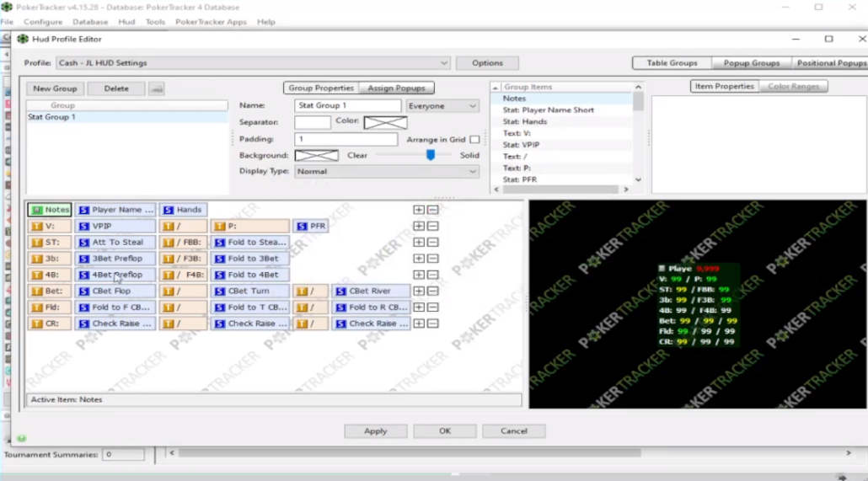Select the P: text item
The height and width of the screenshot is (481, 868).
[x=249, y=226]
